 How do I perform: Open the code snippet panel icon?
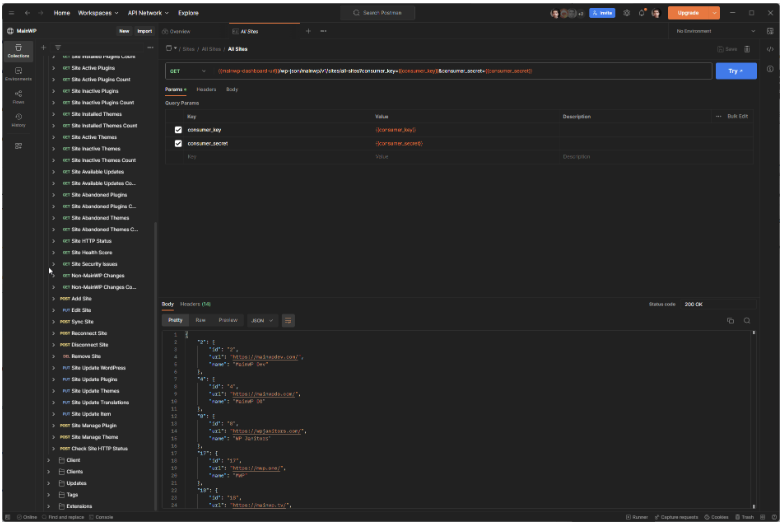click(770, 49)
